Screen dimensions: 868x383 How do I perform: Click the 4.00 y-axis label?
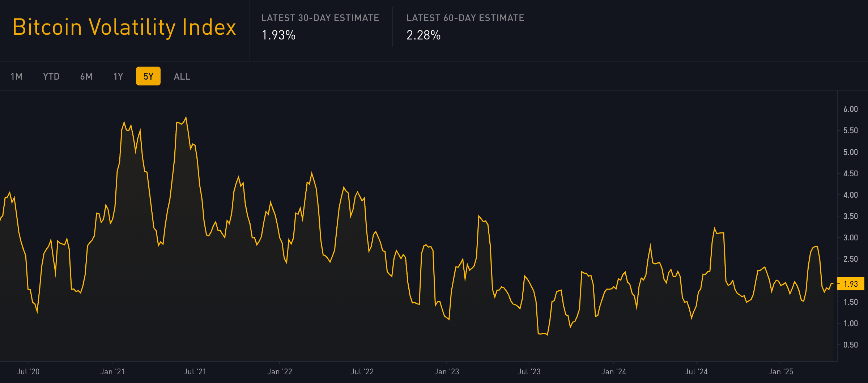click(851, 195)
